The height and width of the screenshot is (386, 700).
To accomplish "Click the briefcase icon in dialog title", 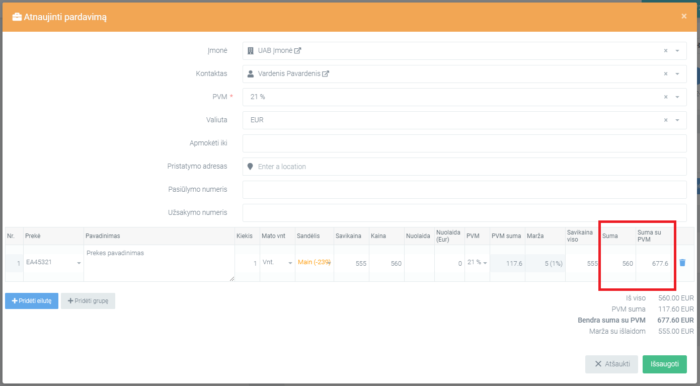I will pyautogui.click(x=17, y=17).
